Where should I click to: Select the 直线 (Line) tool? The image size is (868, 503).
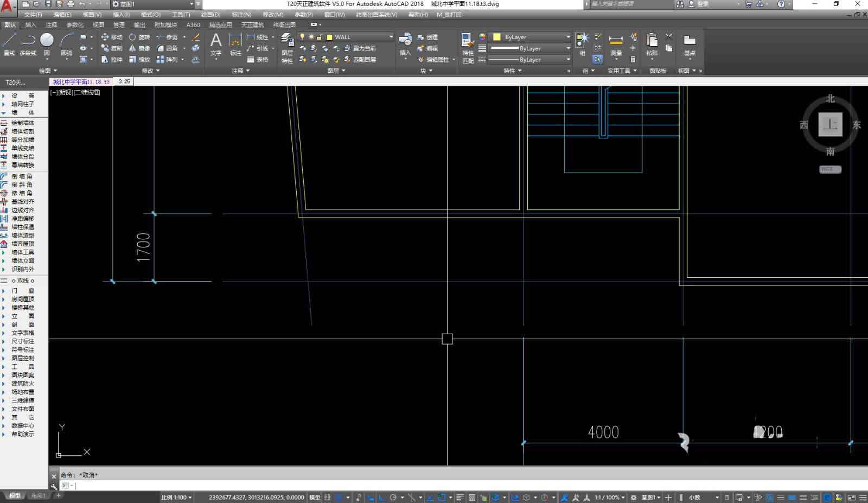click(x=9, y=43)
